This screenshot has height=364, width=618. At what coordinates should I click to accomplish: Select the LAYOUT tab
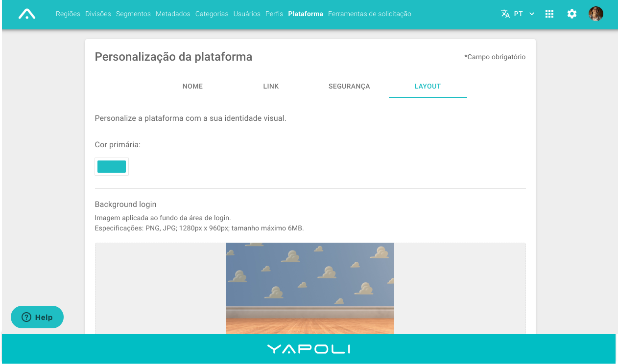pos(428,86)
